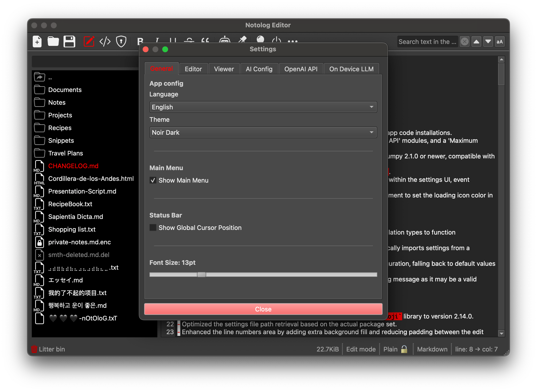
Task: Click the Markdown label in status bar
Action: (432, 349)
